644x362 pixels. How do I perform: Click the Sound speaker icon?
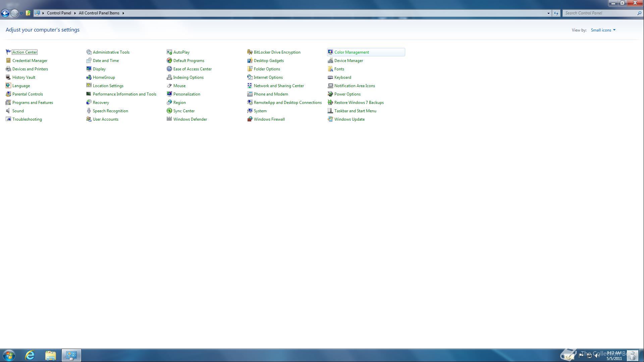[x=8, y=111]
